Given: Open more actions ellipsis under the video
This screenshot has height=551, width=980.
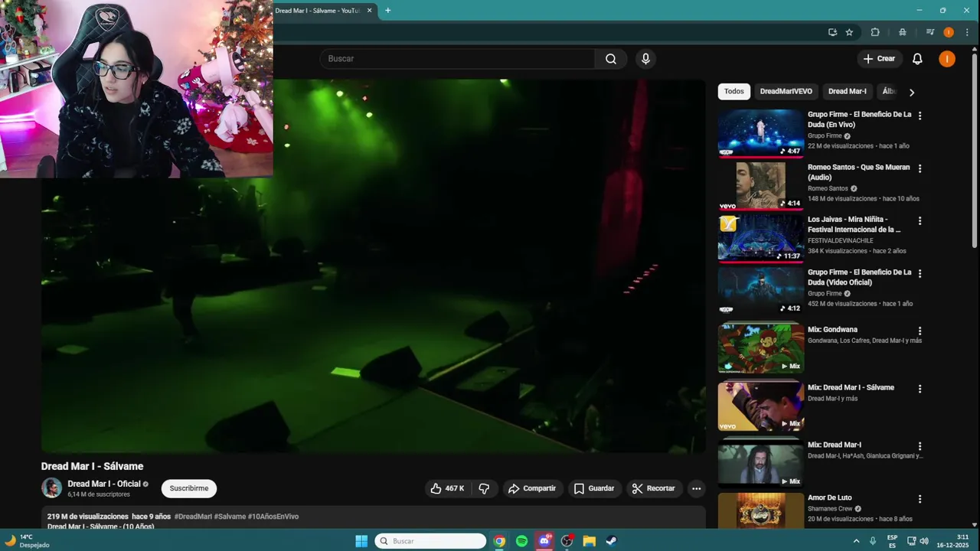Looking at the screenshot, I should point(696,488).
